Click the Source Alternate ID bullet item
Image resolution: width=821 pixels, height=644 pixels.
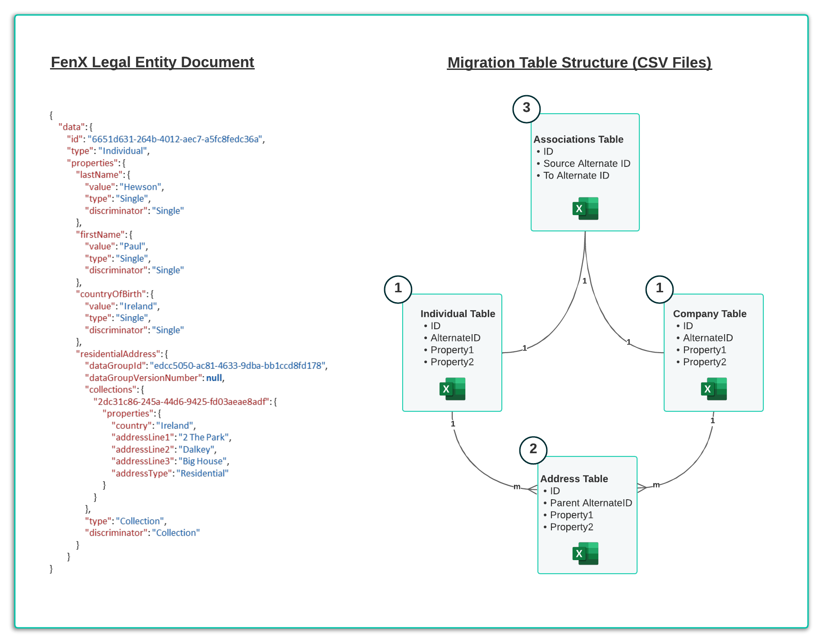click(586, 164)
